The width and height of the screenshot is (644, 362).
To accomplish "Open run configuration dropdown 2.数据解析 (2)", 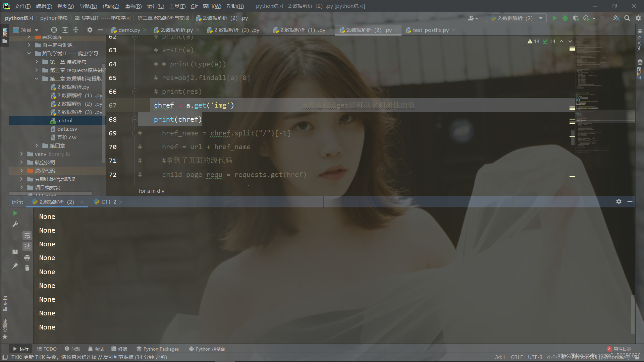I will click(x=516, y=18).
